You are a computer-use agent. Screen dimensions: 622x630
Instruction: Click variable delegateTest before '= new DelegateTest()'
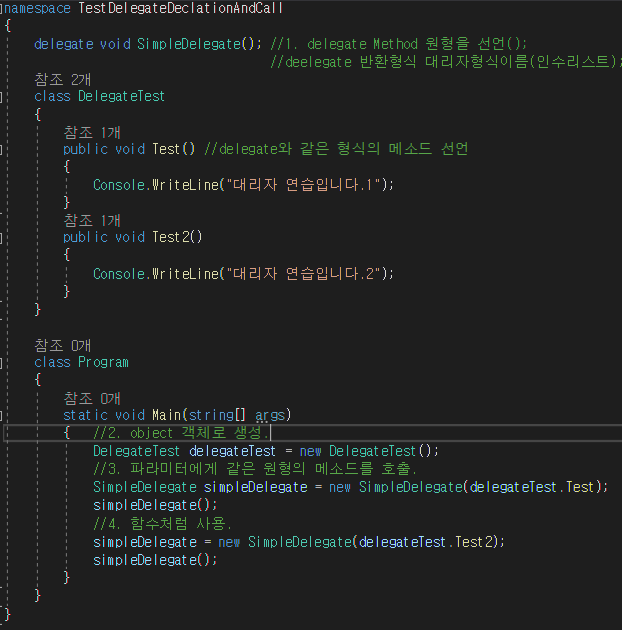click(x=232, y=451)
